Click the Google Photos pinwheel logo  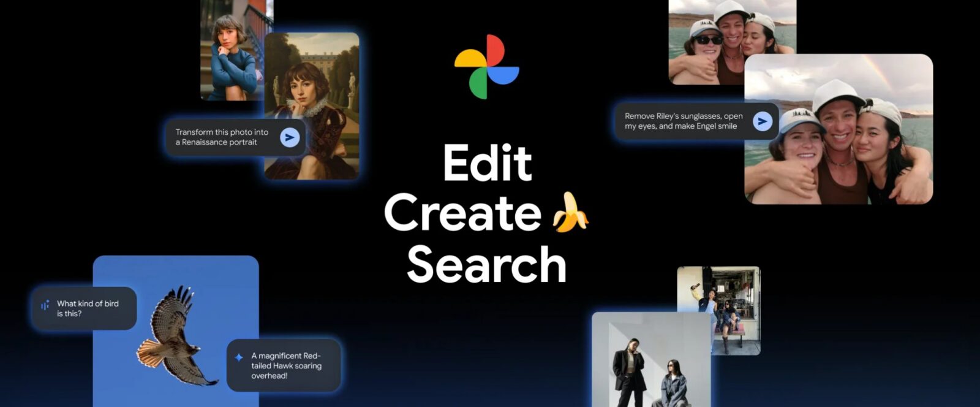(x=487, y=67)
